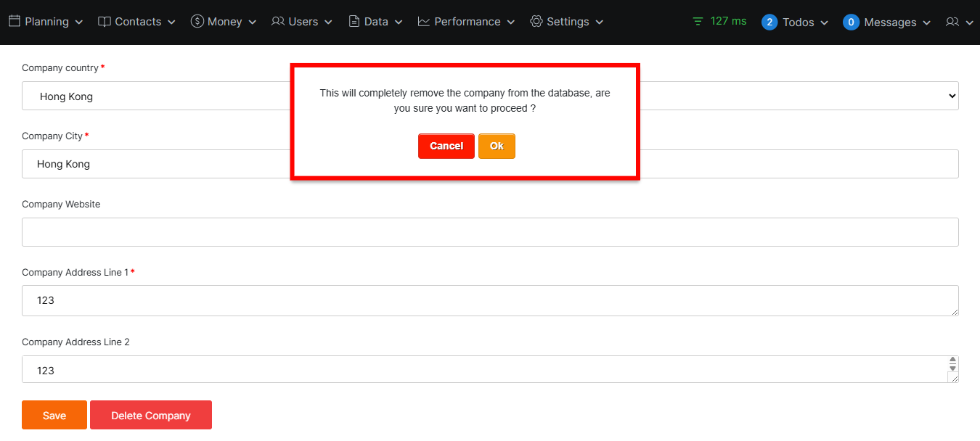
Task: Click the Data document icon
Action: pyautogui.click(x=354, y=22)
